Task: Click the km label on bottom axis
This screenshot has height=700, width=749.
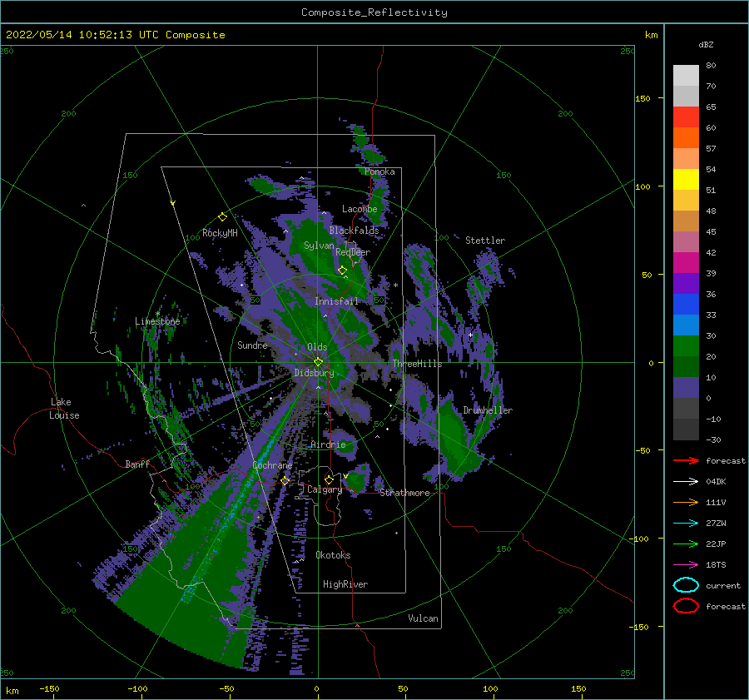Action: pos(12,691)
